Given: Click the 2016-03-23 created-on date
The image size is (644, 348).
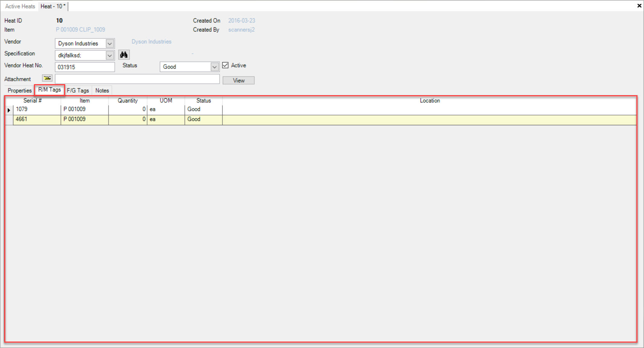Looking at the screenshot, I should (242, 21).
